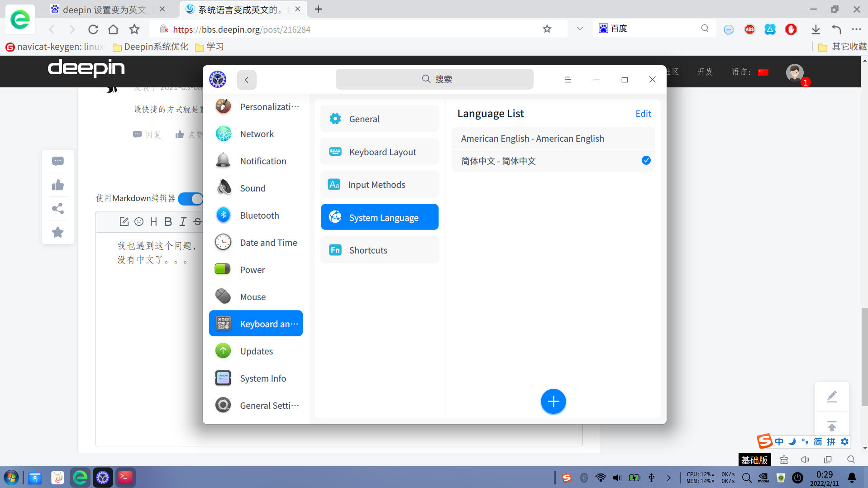This screenshot has width=868, height=488.
Task: Select the System Language tab
Action: (380, 217)
